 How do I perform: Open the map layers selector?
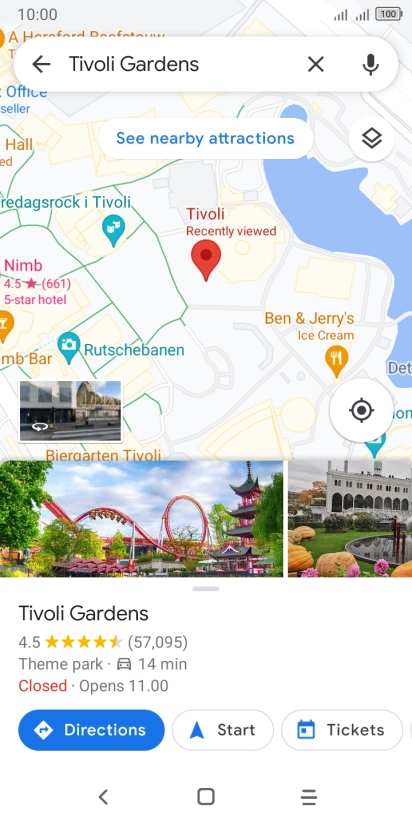coord(372,139)
